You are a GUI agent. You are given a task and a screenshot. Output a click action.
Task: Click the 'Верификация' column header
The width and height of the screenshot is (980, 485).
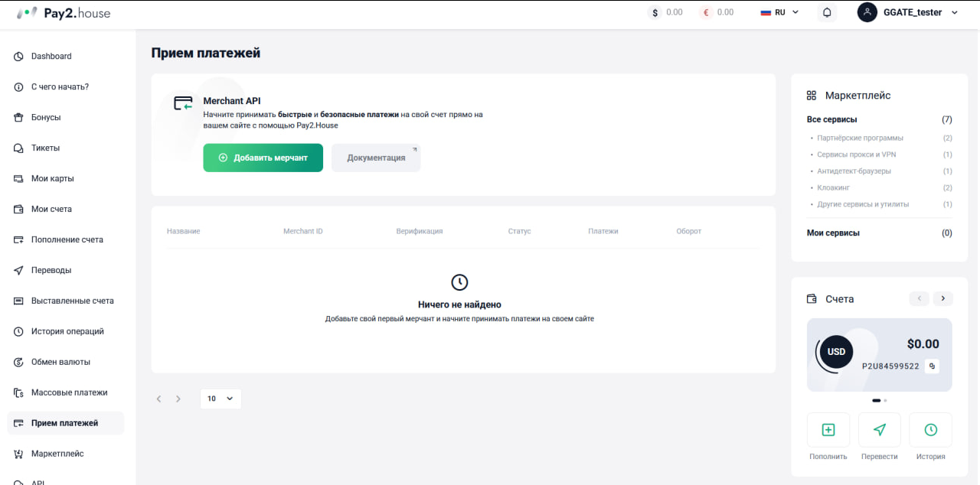[x=420, y=231]
